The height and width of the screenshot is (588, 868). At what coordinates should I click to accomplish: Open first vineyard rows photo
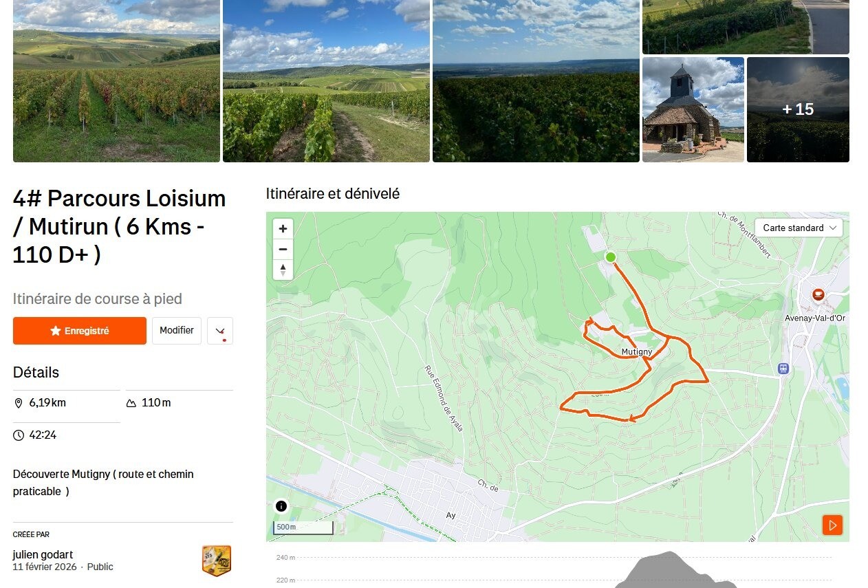[116, 81]
